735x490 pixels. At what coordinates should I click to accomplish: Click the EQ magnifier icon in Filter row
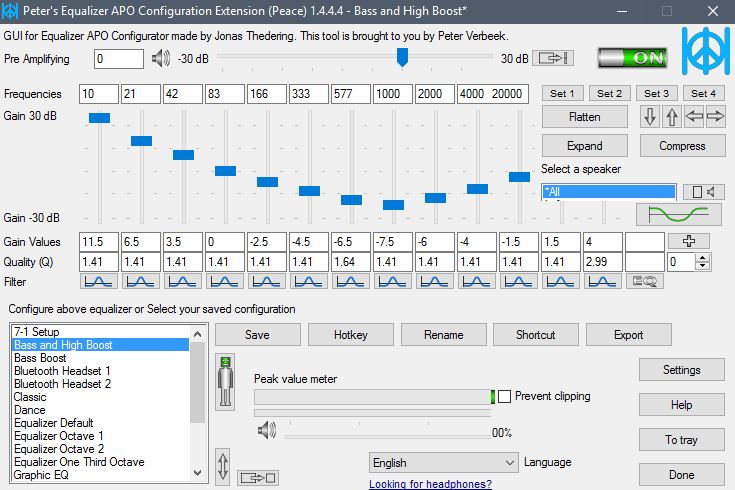tap(644, 282)
